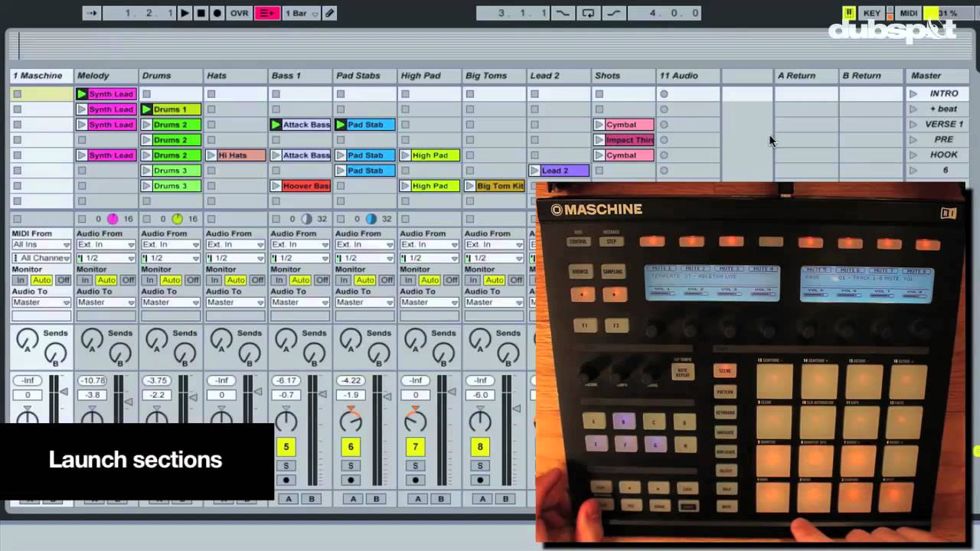Click the pink Back to Arrangement button
The height and width of the screenshot is (551, 980).
coord(267,13)
